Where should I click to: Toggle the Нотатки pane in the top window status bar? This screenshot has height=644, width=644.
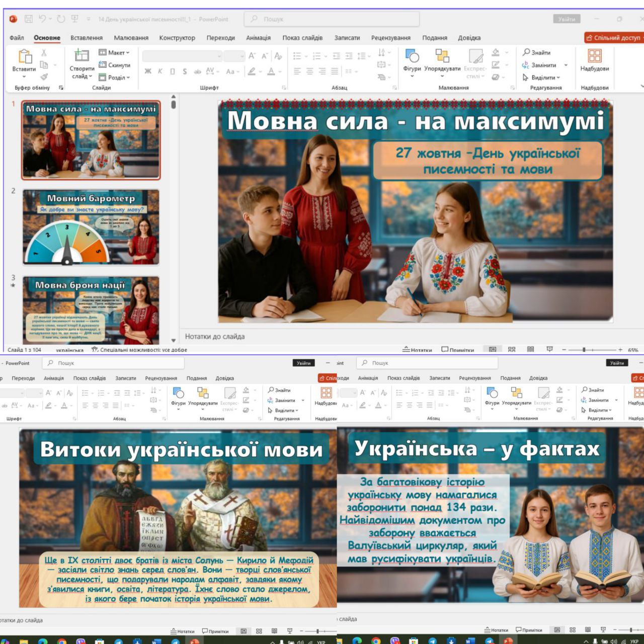coord(417,350)
